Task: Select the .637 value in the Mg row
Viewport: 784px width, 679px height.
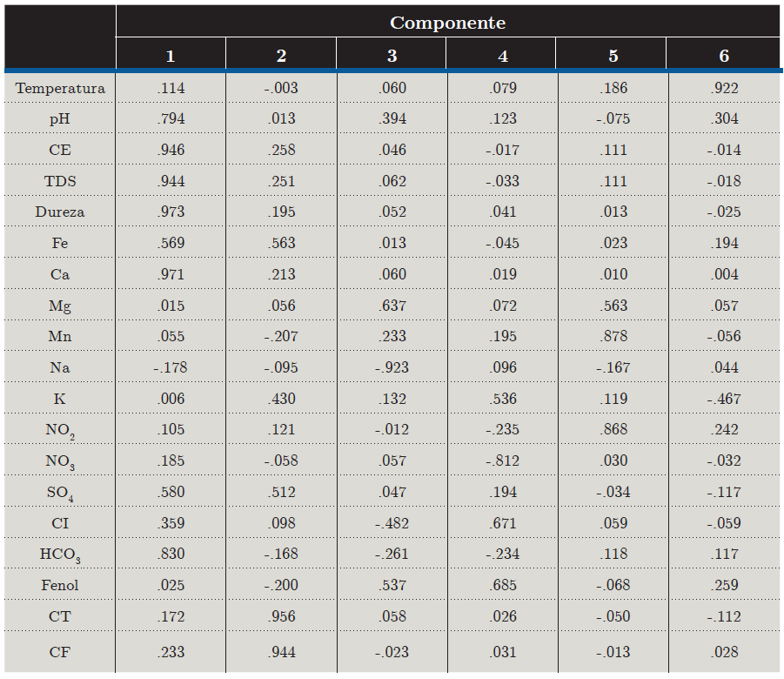Action: click(x=392, y=306)
